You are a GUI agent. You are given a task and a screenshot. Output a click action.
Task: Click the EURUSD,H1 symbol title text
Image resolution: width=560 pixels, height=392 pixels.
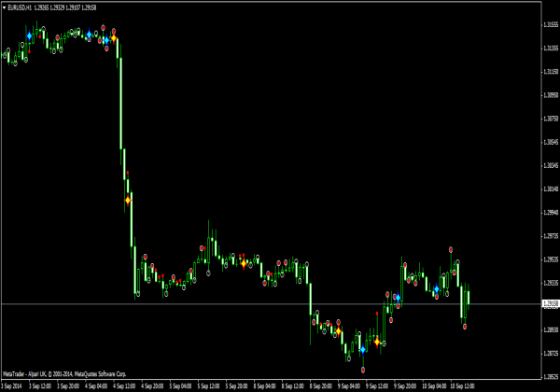(25, 7)
